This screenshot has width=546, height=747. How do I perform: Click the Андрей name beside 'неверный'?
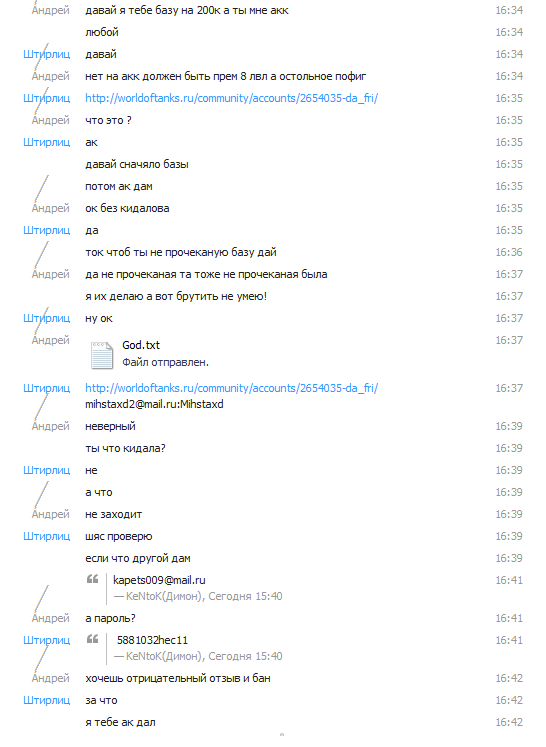tap(51, 426)
